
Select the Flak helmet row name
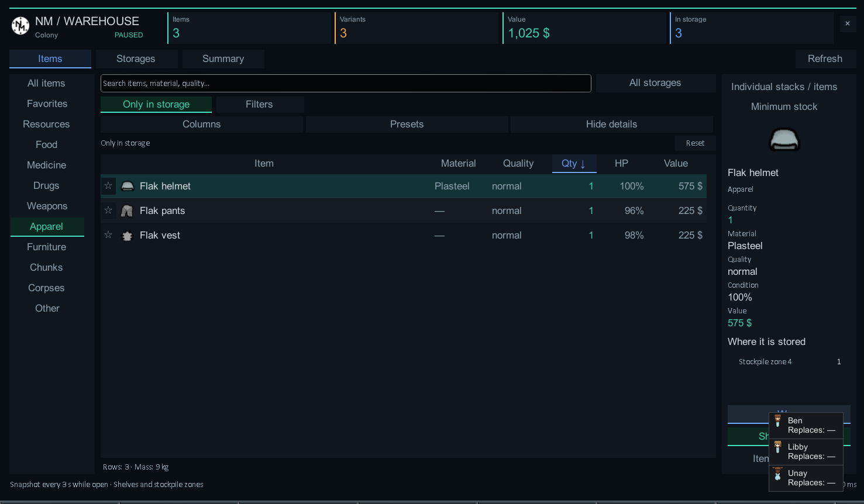pos(166,186)
